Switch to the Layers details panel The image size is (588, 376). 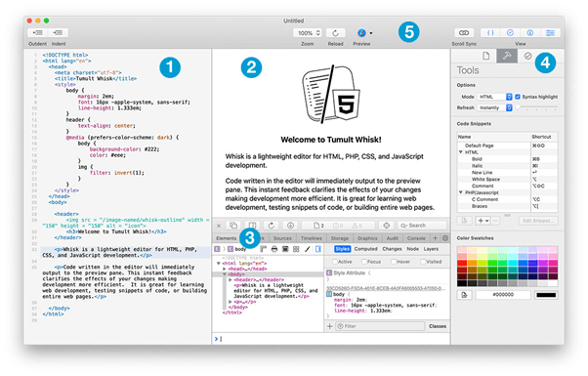tap(431, 249)
